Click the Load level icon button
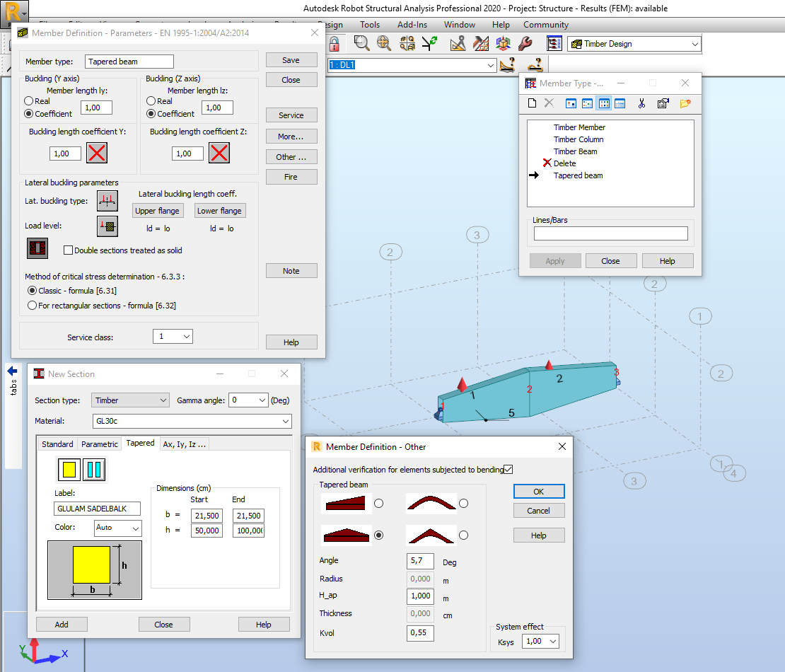 pyautogui.click(x=107, y=226)
